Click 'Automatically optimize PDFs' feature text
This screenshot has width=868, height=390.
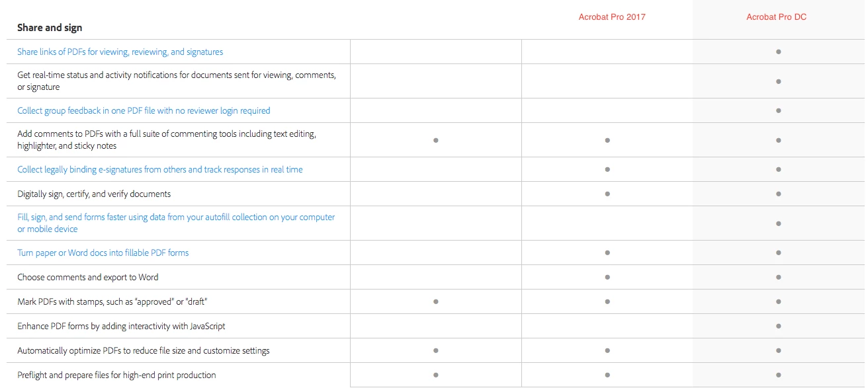pos(144,350)
